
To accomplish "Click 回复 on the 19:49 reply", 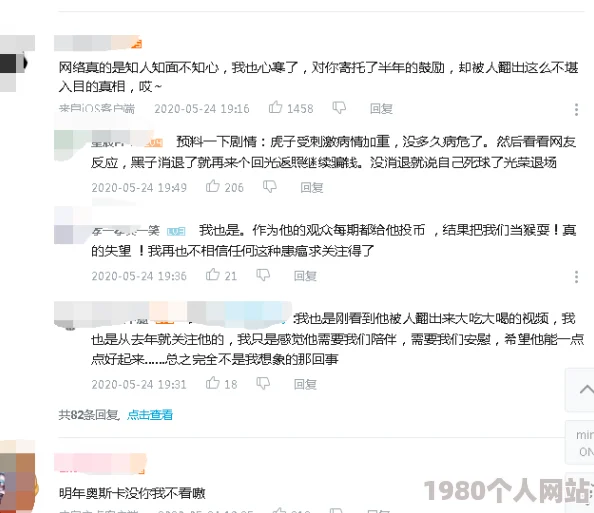I will [x=312, y=187].
